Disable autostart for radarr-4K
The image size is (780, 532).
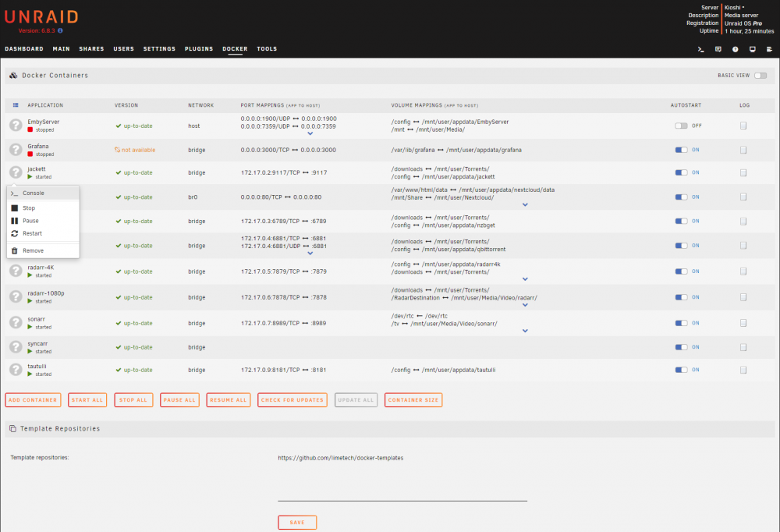click(x=681, y=271)
